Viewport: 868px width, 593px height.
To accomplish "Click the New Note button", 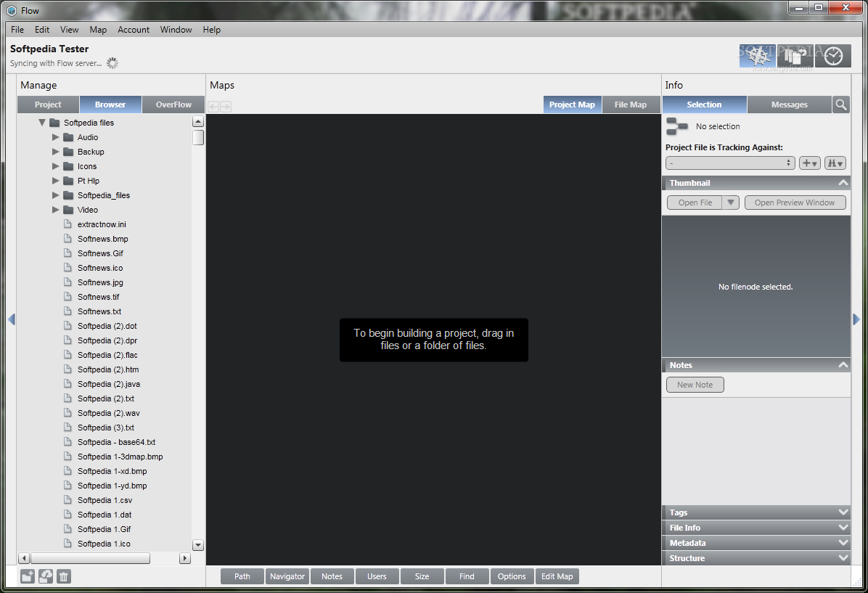I will [x=695, y=385].
